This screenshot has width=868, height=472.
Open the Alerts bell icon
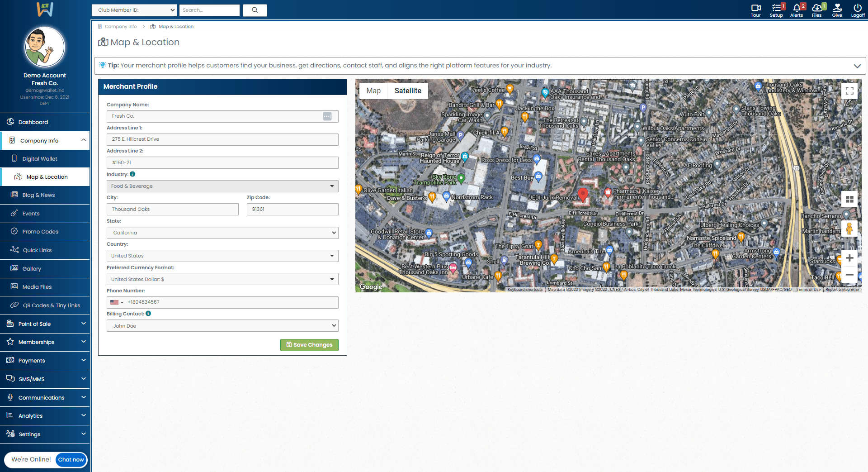796,8
